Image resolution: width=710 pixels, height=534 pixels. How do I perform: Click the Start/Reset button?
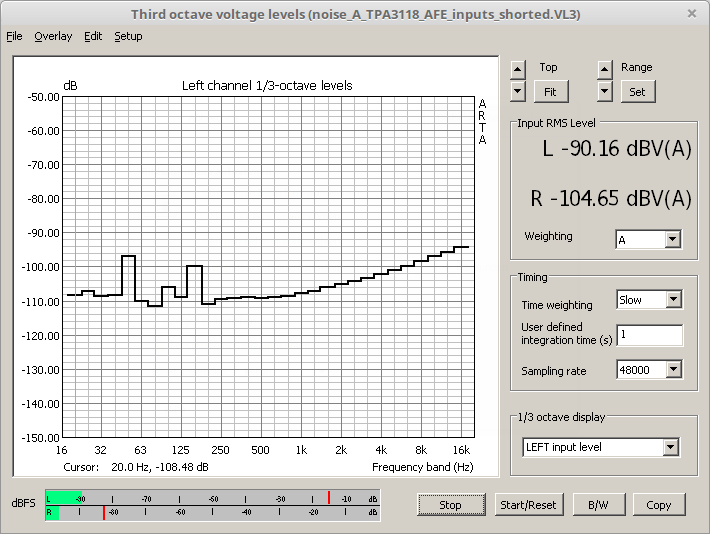[528, 505]
